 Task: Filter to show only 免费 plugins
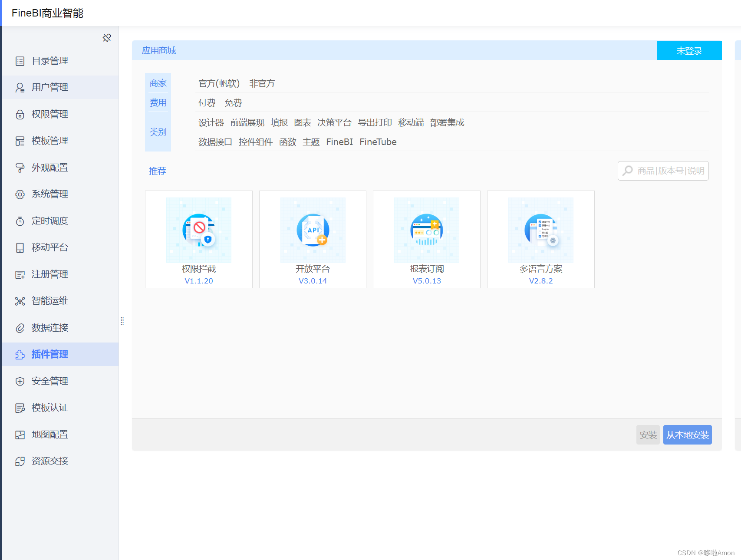pyautogui.click(x=233, y=103)
